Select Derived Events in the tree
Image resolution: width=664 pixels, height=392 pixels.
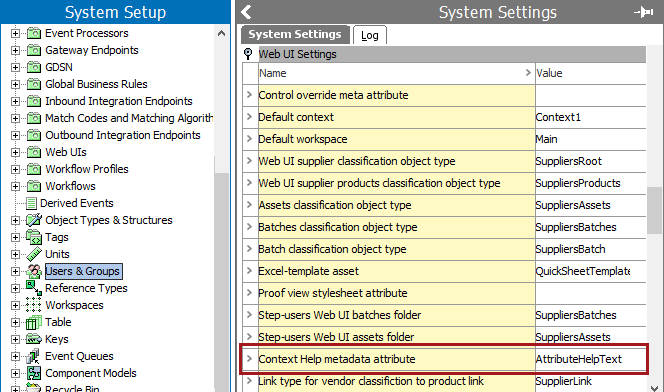(77, 203)
